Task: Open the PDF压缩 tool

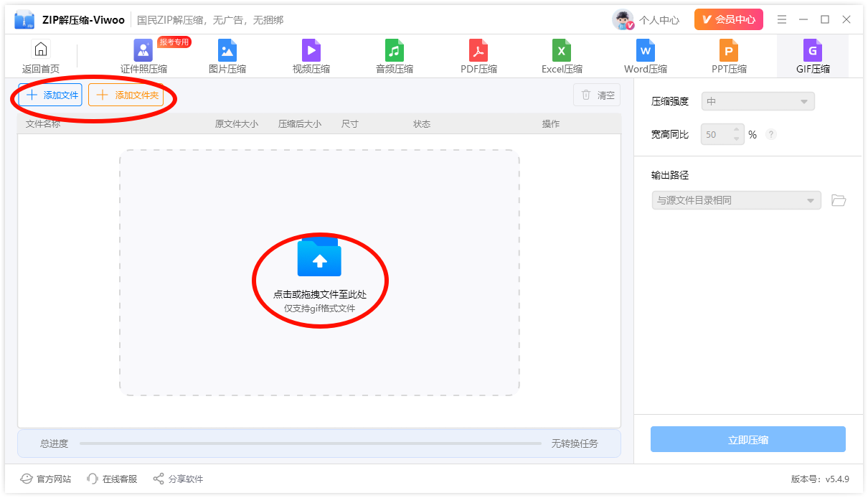Action: click(x=478, y=56)
